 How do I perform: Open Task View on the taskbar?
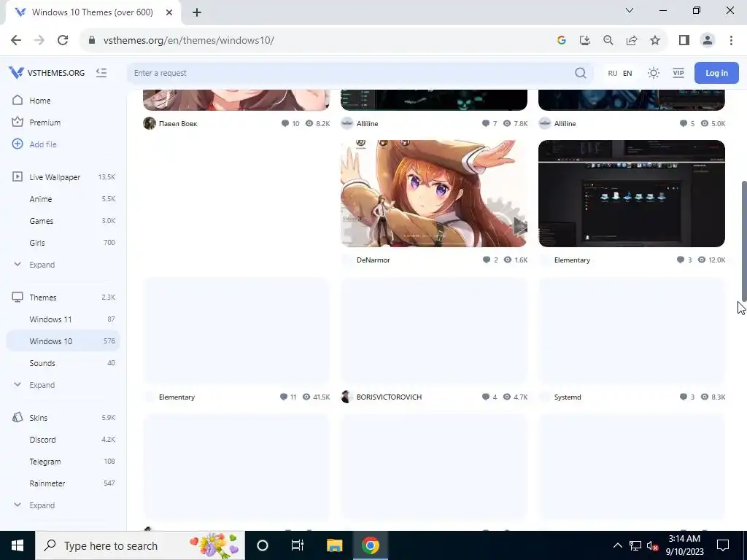pos(298,545)
